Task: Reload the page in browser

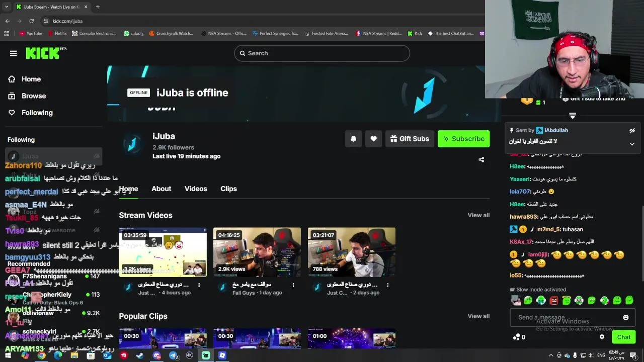Action: click(31, 21)
